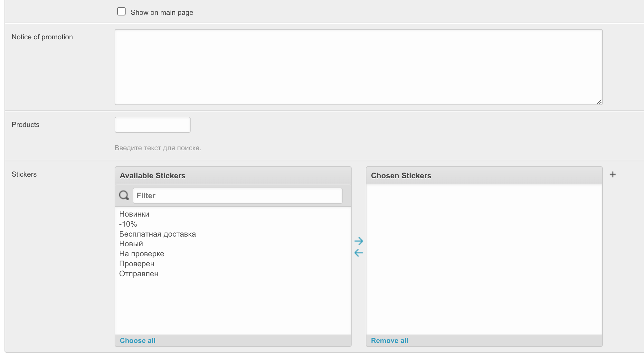The height and width of the screenshot is (361, 644).
Task: Click the Choose all link
Action: coord(137,341)
